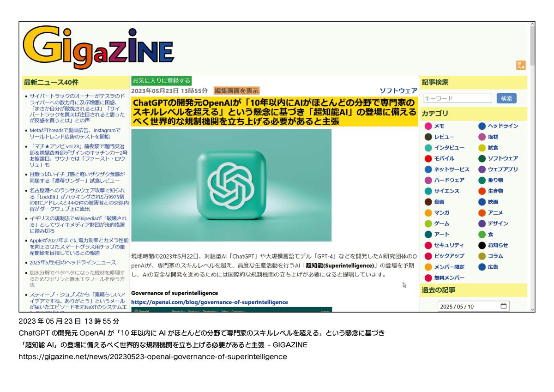Focus the キーワード search input field

[x=458, y=98]
